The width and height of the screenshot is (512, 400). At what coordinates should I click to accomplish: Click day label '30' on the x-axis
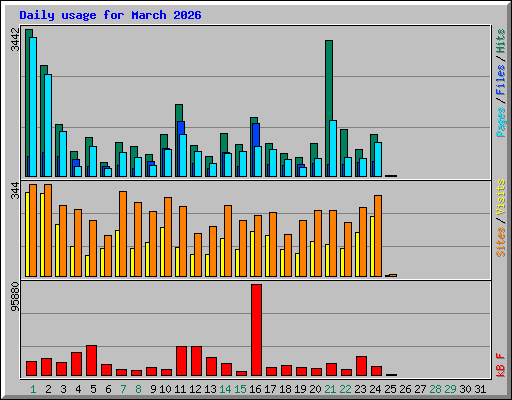465,389
